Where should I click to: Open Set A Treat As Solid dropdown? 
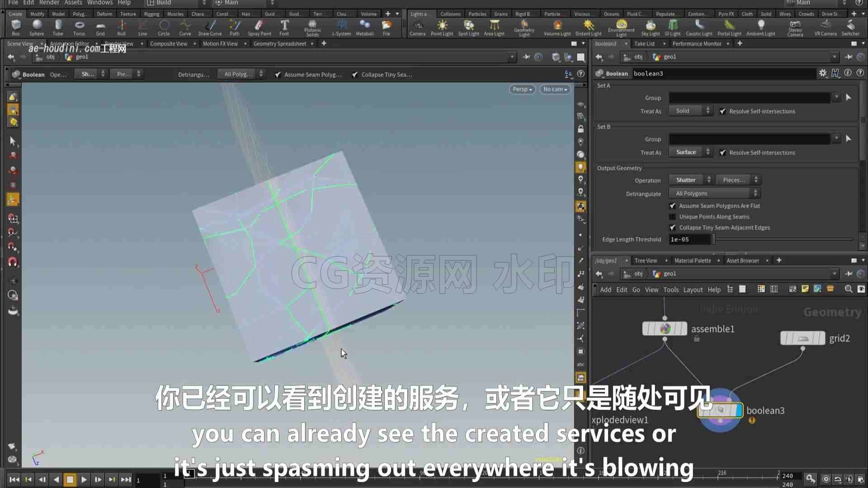(690, 111)
